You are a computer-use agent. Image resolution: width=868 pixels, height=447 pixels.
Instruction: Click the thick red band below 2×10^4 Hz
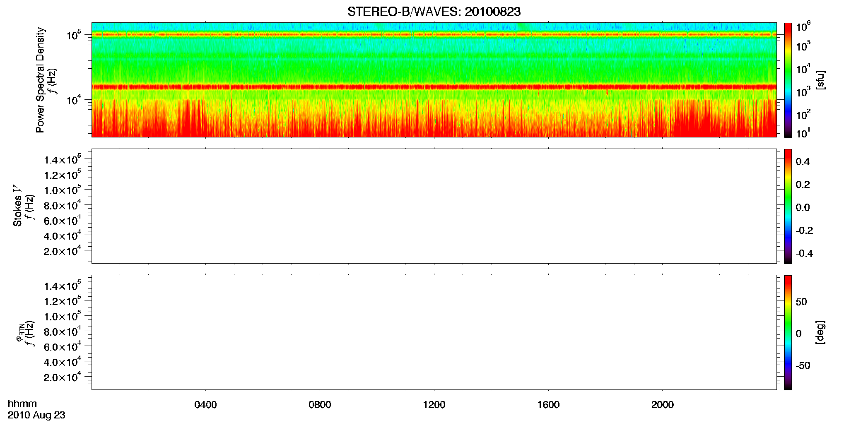[x=434, y=87]
